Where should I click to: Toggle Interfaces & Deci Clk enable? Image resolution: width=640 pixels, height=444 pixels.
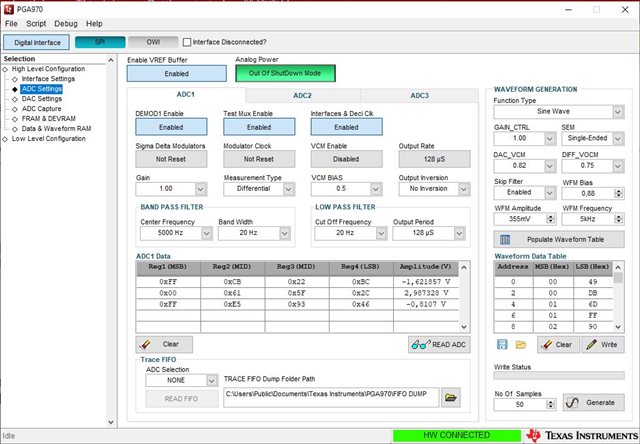pos(347,127)
